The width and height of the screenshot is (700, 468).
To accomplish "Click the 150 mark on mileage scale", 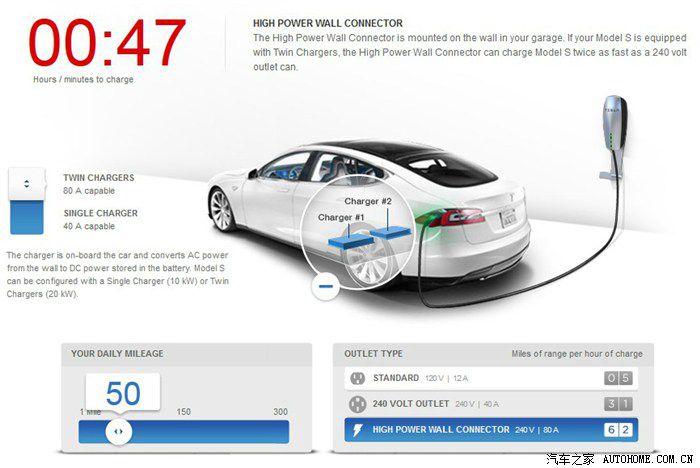I will coord(183,412).
